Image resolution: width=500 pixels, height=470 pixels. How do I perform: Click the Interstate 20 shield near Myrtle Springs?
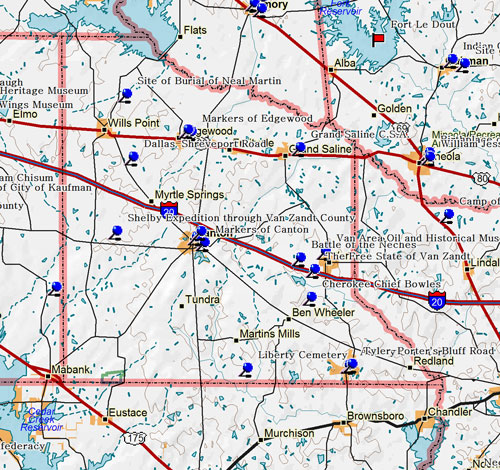(169, 209)
